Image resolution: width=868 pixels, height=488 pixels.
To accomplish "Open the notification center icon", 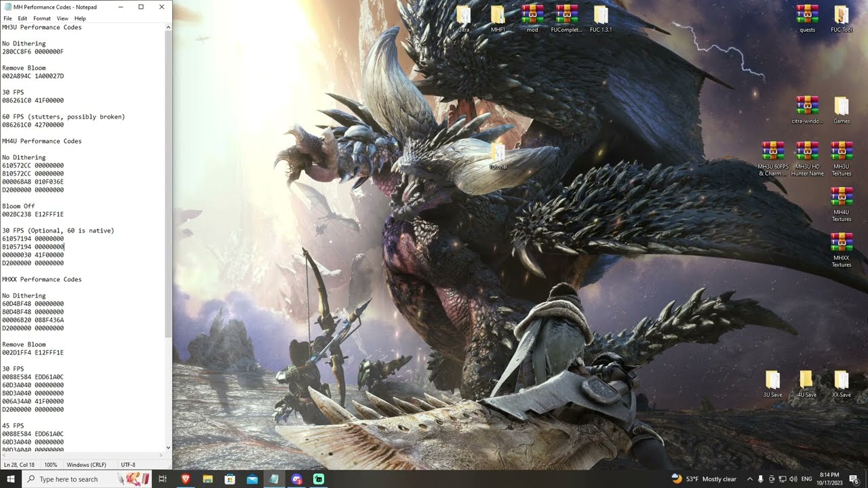I will tap(854, 479).
